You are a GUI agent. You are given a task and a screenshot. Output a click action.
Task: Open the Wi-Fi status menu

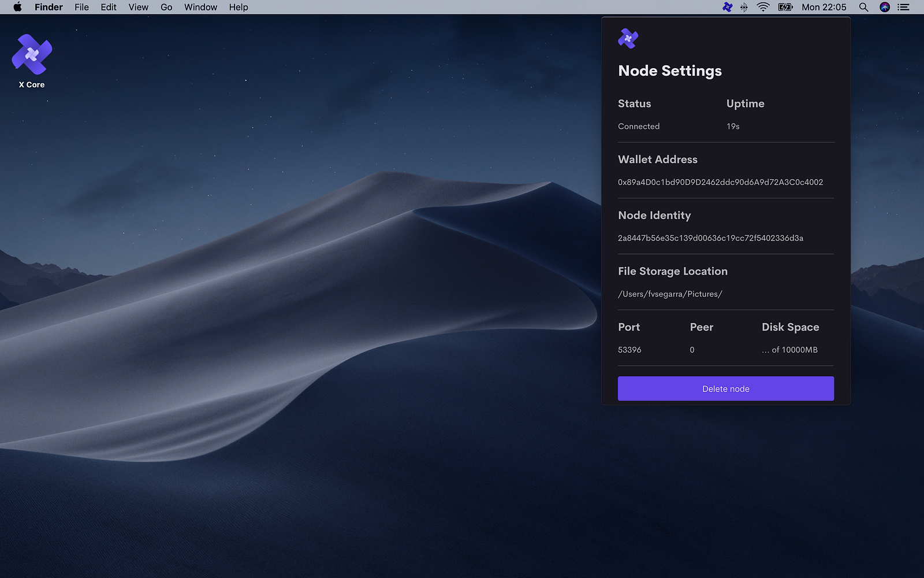click(x=763, y=7)
